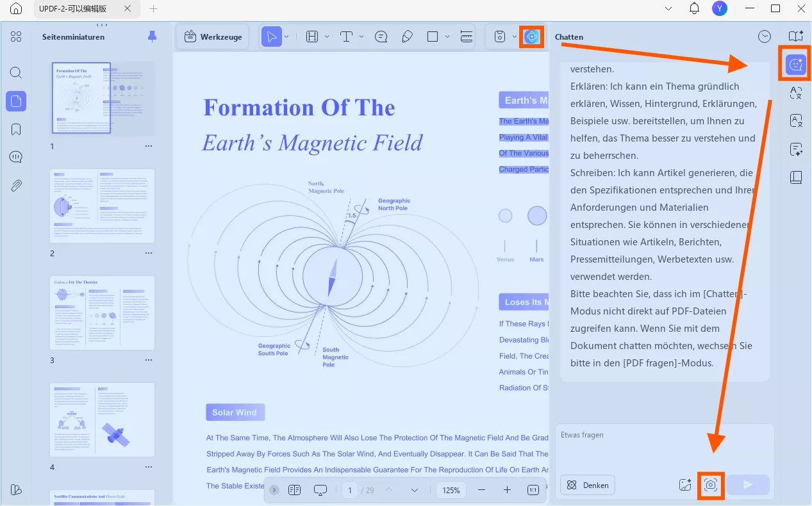Toggle the Denken thinking mode button
This screenshot has width=812, height=506.
pos(588,485)
